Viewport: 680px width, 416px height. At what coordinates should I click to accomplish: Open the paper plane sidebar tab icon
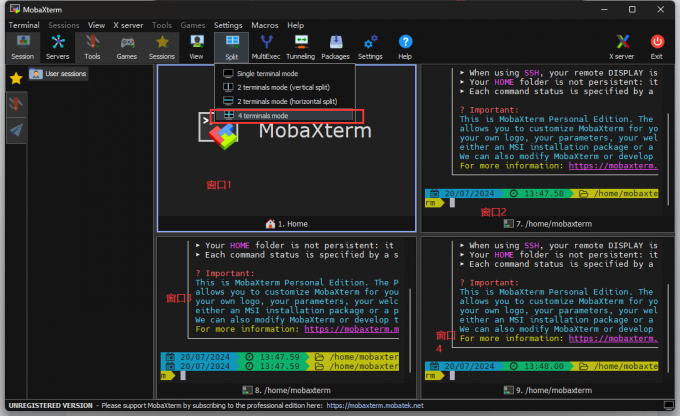(16, 130)
